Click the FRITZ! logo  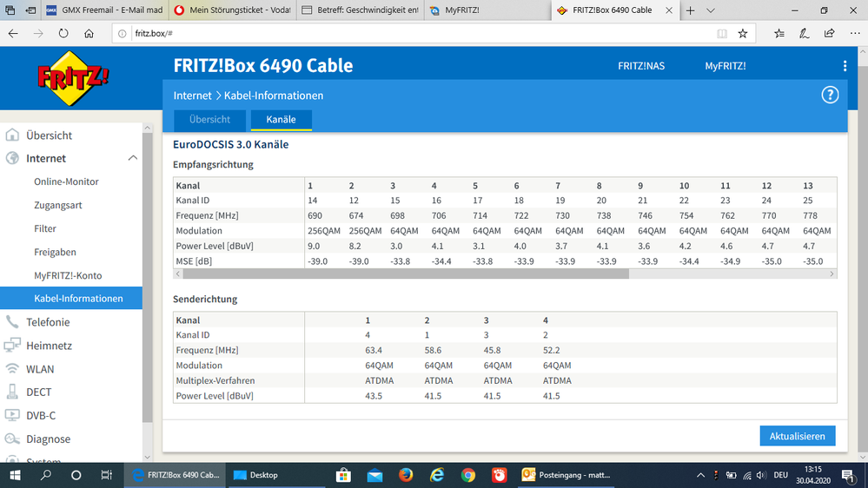point(72,76)
